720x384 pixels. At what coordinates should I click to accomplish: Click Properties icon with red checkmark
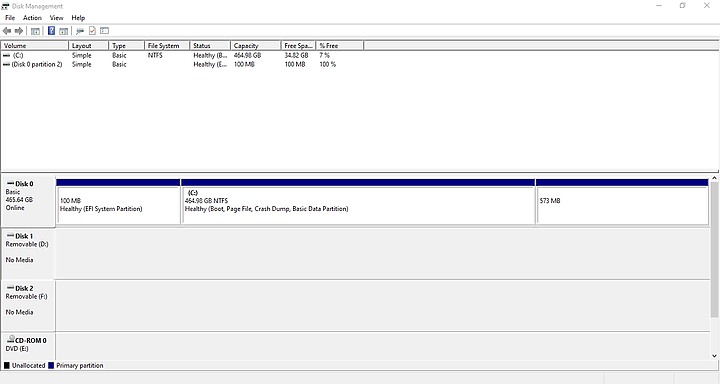[x=92, y=31]
